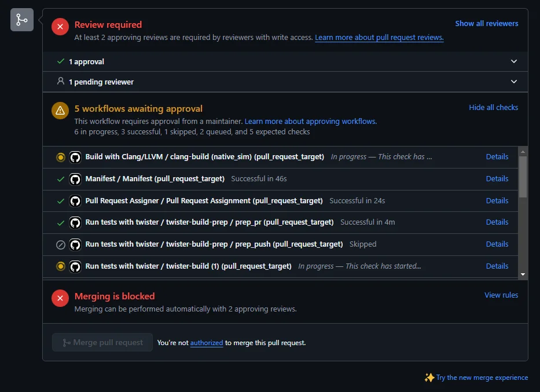Click the red Merging is blocked icon

pyautogui.click(x=60, y=298)
